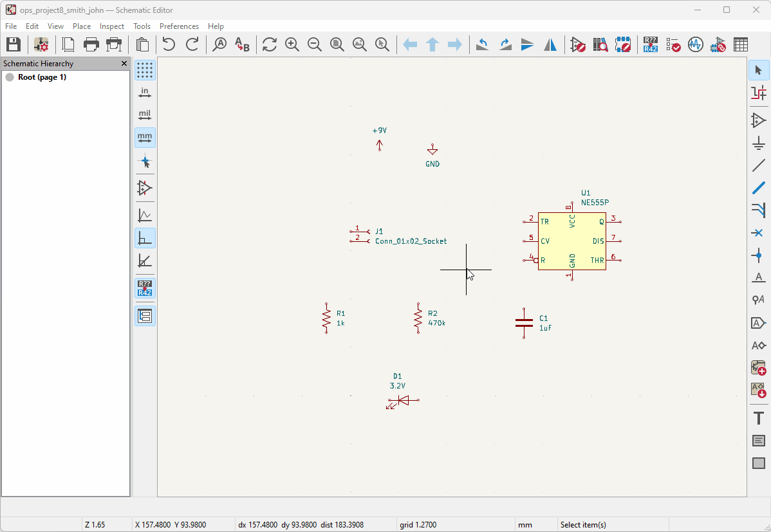Close the Schematic Hierarchy panel
Screen dimensions: 771x532
pos(124,64)
